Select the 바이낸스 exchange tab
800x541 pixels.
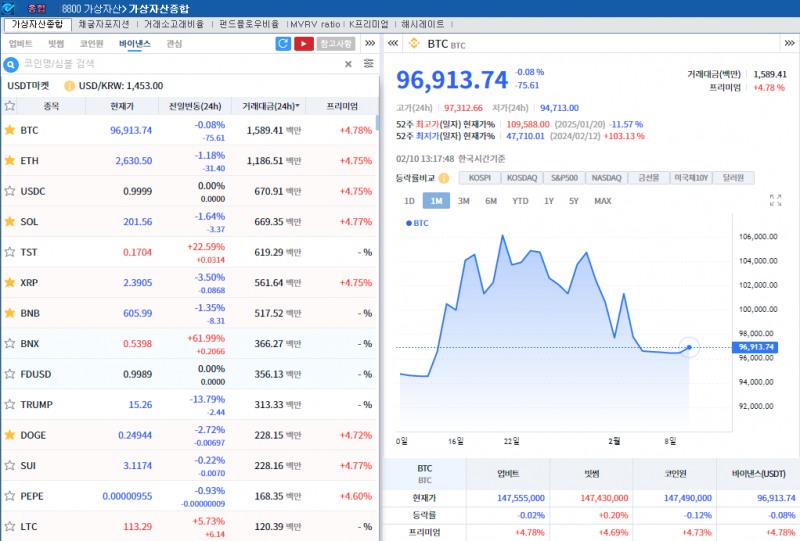tap(135, 44)
